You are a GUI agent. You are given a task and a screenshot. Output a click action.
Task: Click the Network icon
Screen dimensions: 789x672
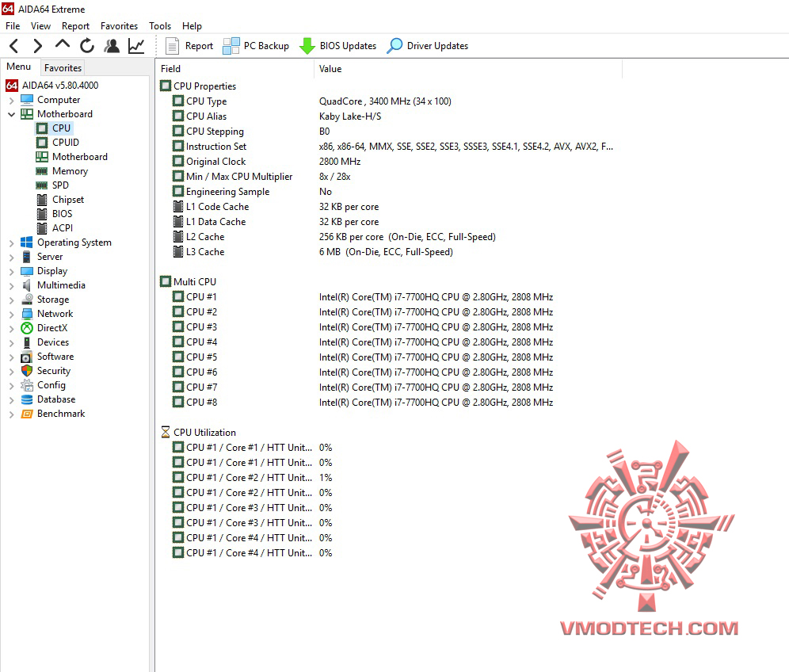27,314
